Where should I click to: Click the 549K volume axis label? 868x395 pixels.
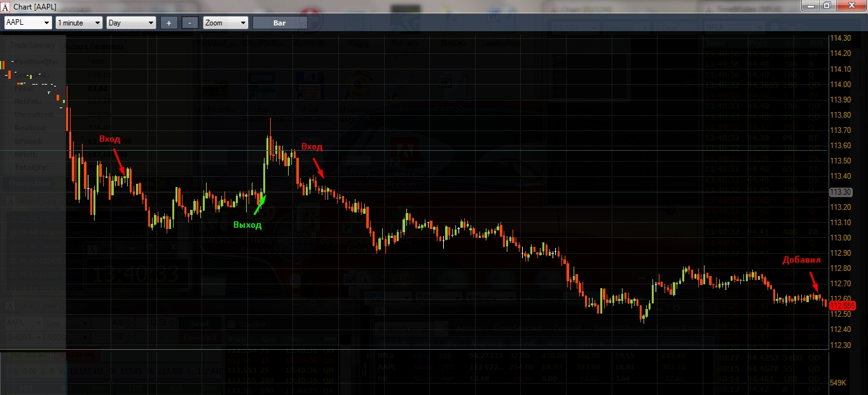pos(839,383)
